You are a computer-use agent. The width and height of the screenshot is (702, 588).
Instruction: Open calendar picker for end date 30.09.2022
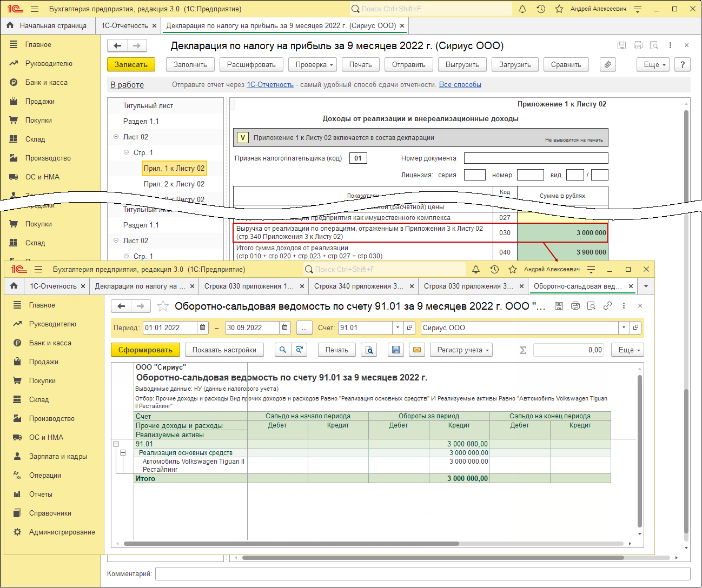click(285, 328)
